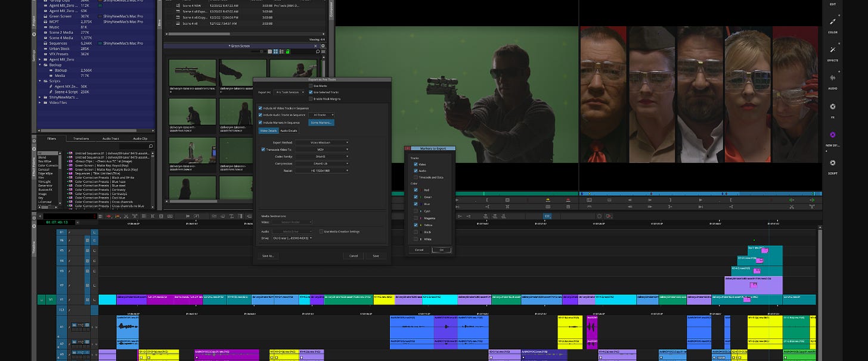868x361 pixels.
Task: Switch to the Audio Details tab
Action: (289, 130)
